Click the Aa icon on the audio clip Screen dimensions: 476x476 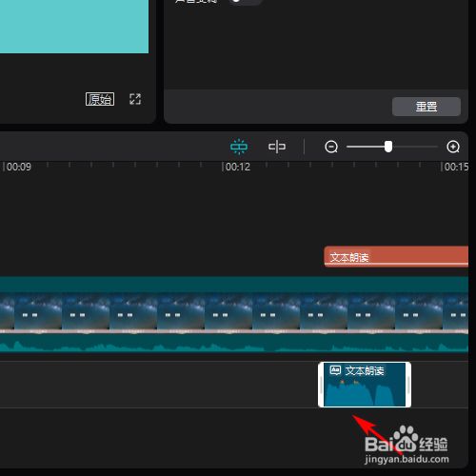335,370
